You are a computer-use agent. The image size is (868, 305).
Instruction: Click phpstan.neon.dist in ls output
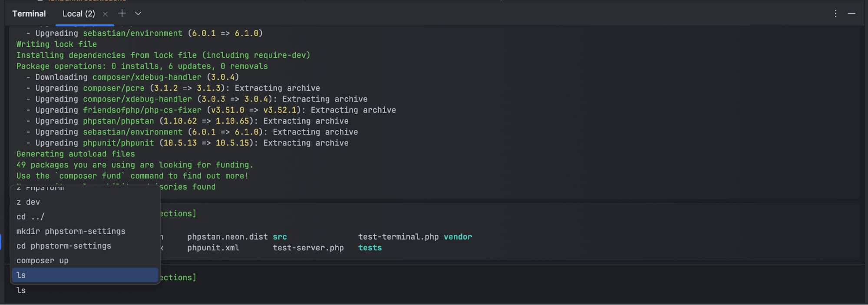pyautogui.click(x=228, y=237)
